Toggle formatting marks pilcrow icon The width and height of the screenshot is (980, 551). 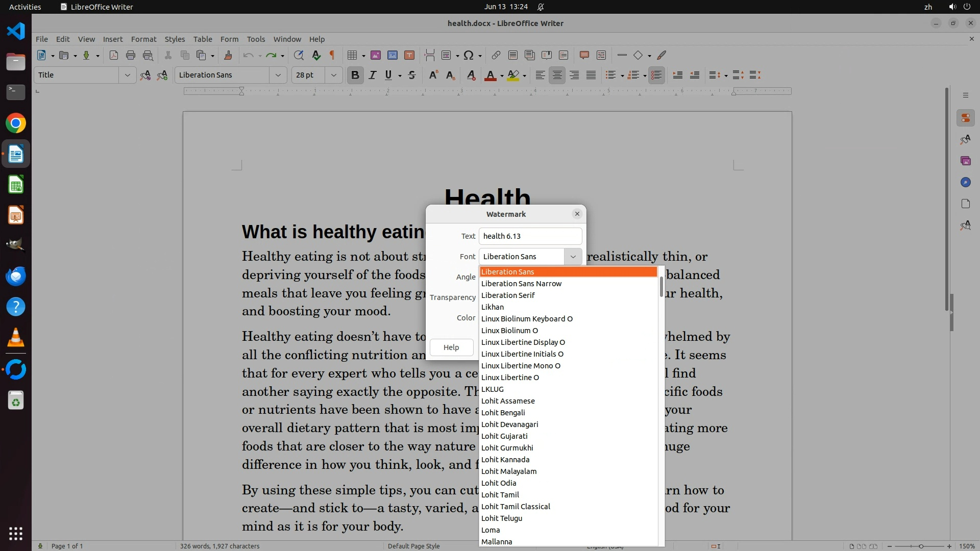click(332, 56)
